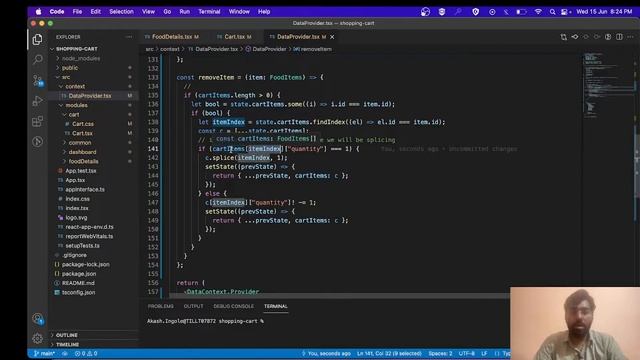Open the Manage gear settings icon
640x360 pixels.
38,338
